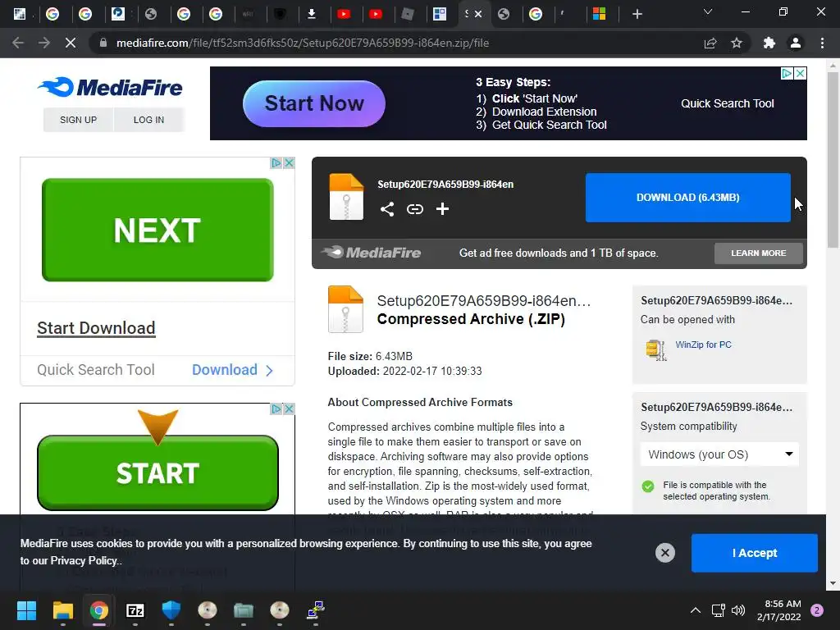Open 7-Zip from the taskbar

point(135,610)
